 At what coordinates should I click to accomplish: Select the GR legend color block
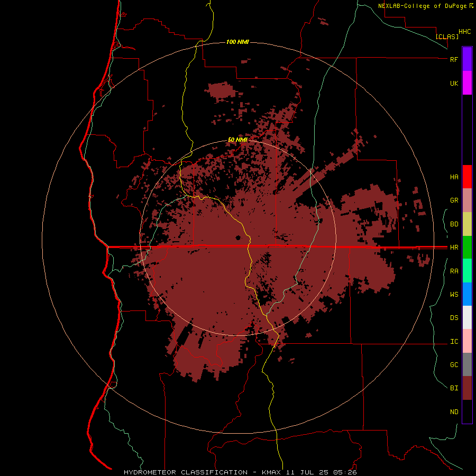coord(467,200)
